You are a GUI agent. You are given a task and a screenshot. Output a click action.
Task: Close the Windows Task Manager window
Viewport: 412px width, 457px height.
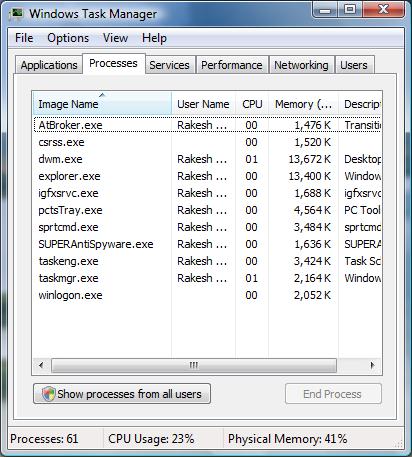pos(383,10)
